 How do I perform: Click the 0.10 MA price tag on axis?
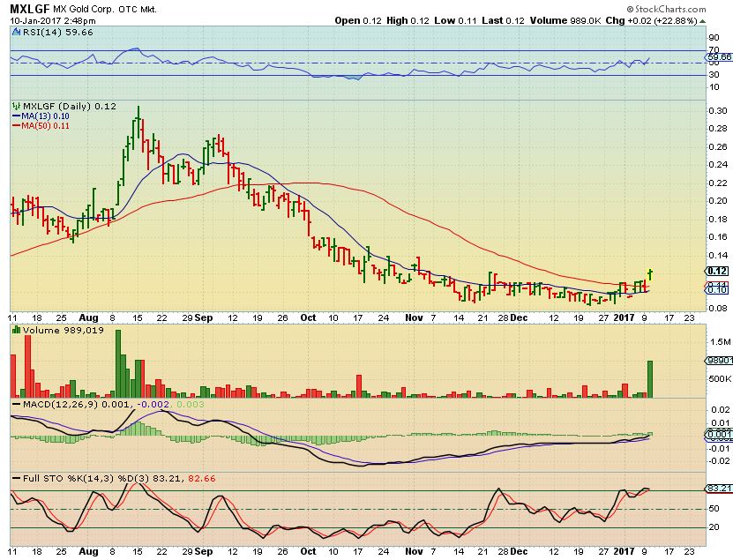click(x=717, y=289)
